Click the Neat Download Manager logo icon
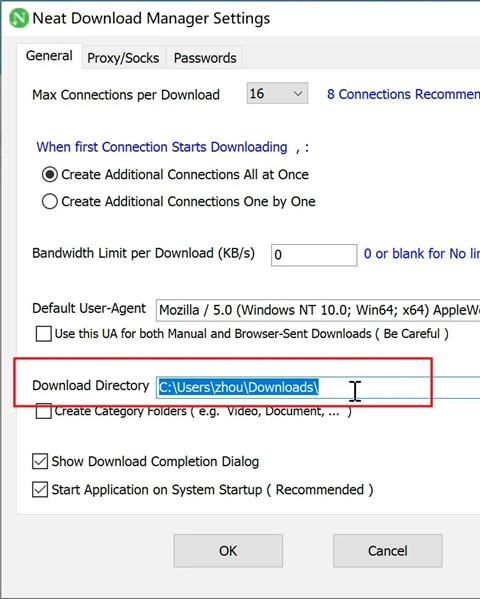The width and height of the screenshot is (480, 599). pyautogui.click(x=19, y=18)
